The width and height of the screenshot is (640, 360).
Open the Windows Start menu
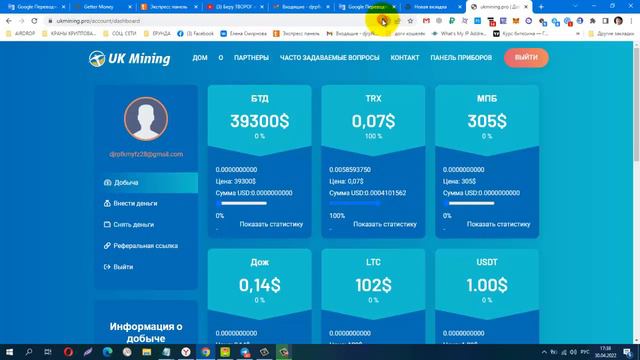point(9,352)
